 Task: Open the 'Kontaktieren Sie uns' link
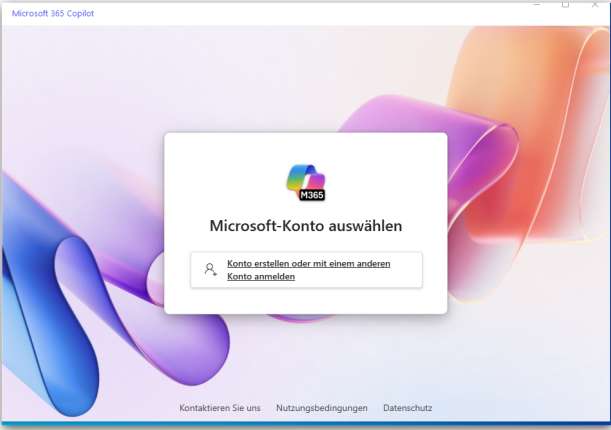220,408
